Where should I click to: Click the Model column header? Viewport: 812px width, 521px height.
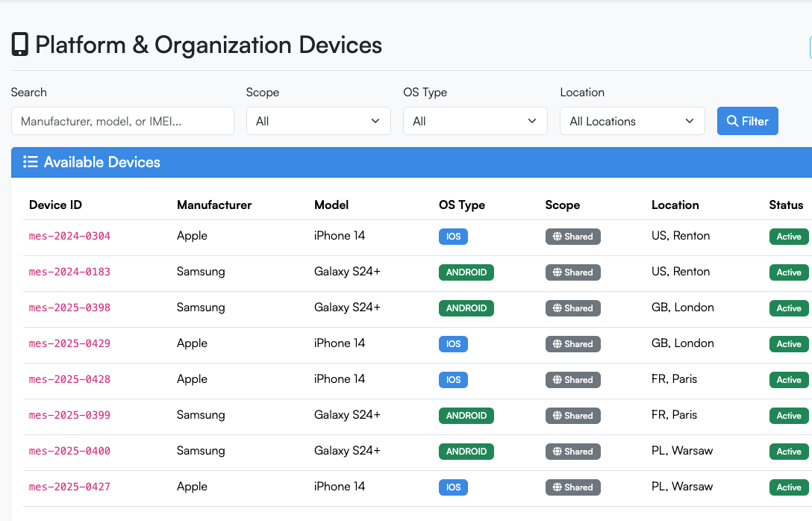click(x=331, y=205)
